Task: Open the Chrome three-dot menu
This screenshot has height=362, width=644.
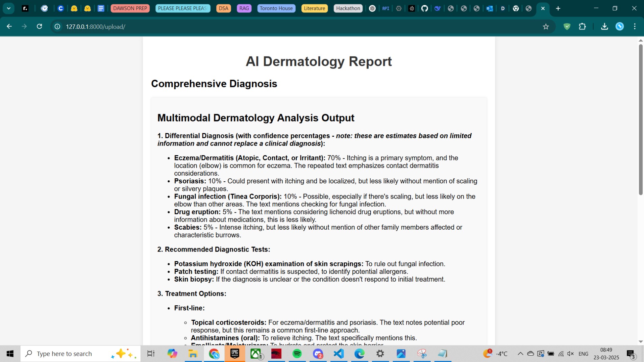Action: tap(635, 26)
